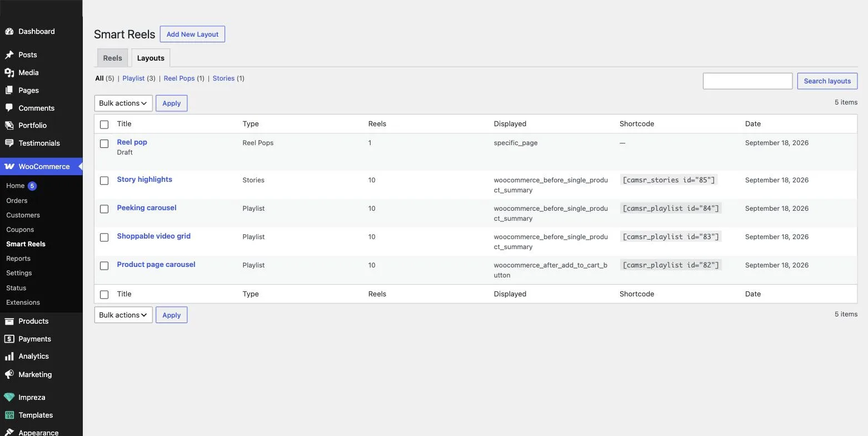868x436 pixels.
Task: Click the Payments dollar icon
Action: click(x=9, y=339)
